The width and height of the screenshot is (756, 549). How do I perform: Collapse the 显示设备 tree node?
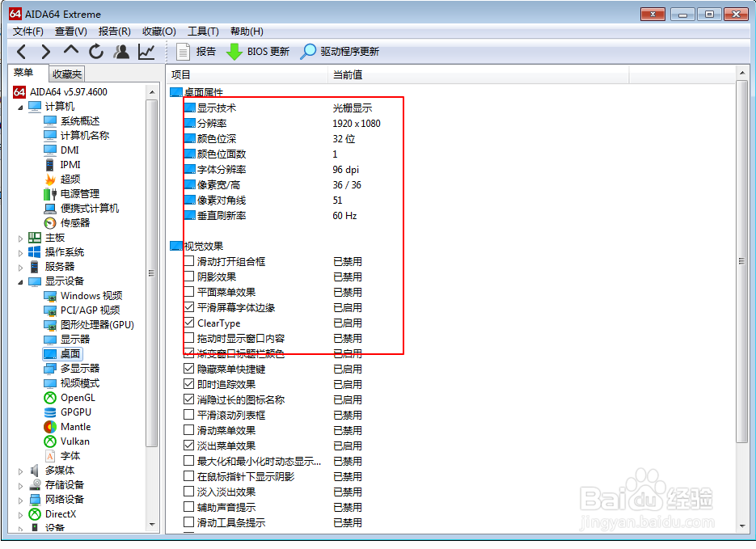pos(20,281)
